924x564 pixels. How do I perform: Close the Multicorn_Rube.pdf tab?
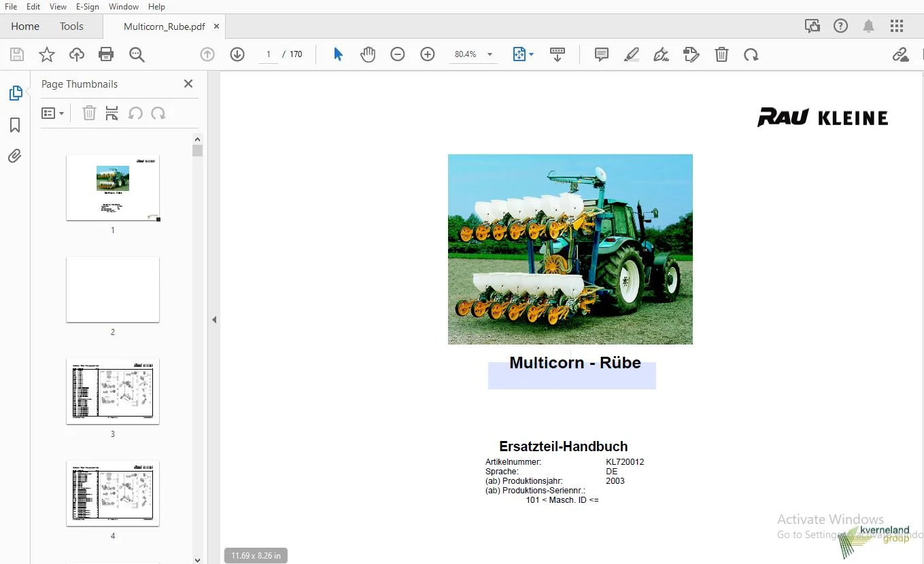217,27
